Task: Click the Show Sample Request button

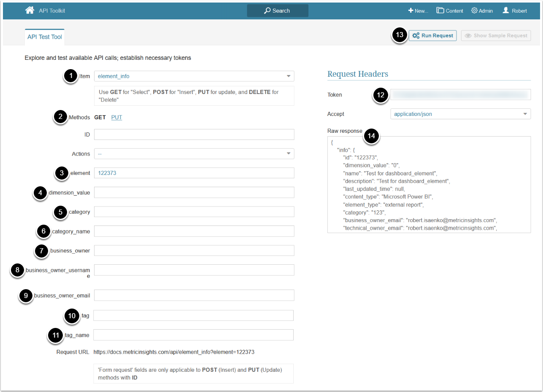Action: pyautogui.click(x=496, y=36)
